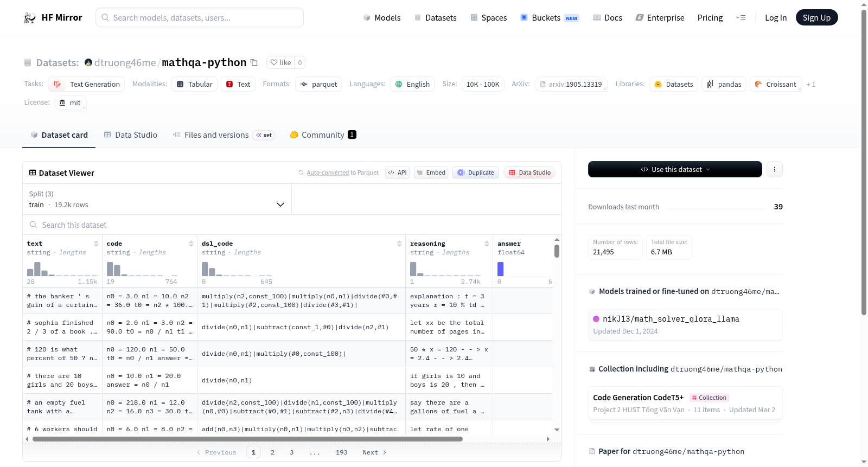The width and height of the screenshot is (868, 467).
Task: Sort the dsl_code column
Action: tap(399, 244)
